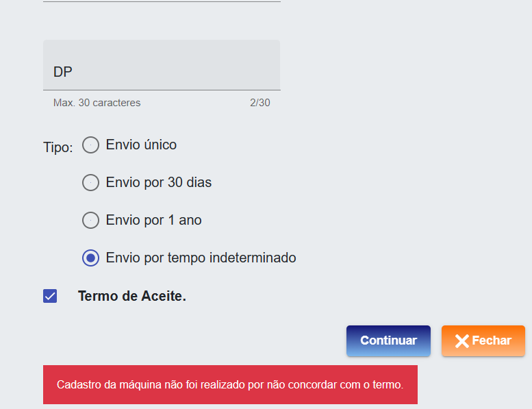Focus the text field containing 'DP'
Screen dimensions: 532x409
pos(162,71)
